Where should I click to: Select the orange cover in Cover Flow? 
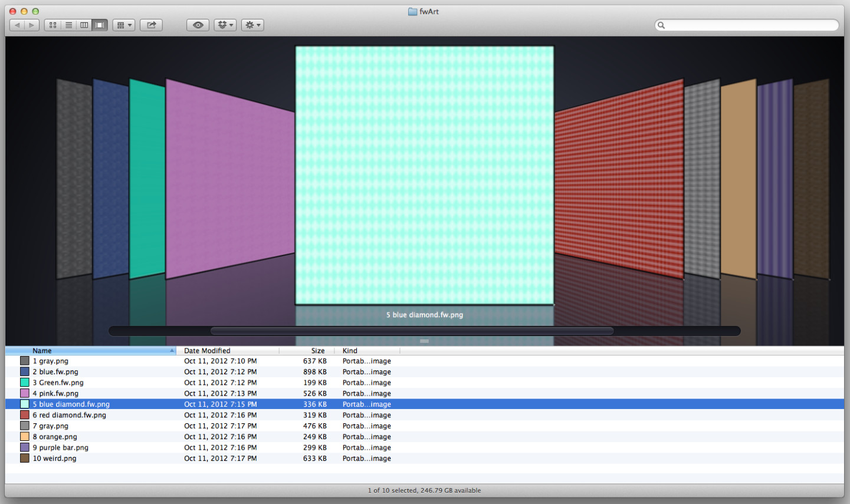point(739,179)
